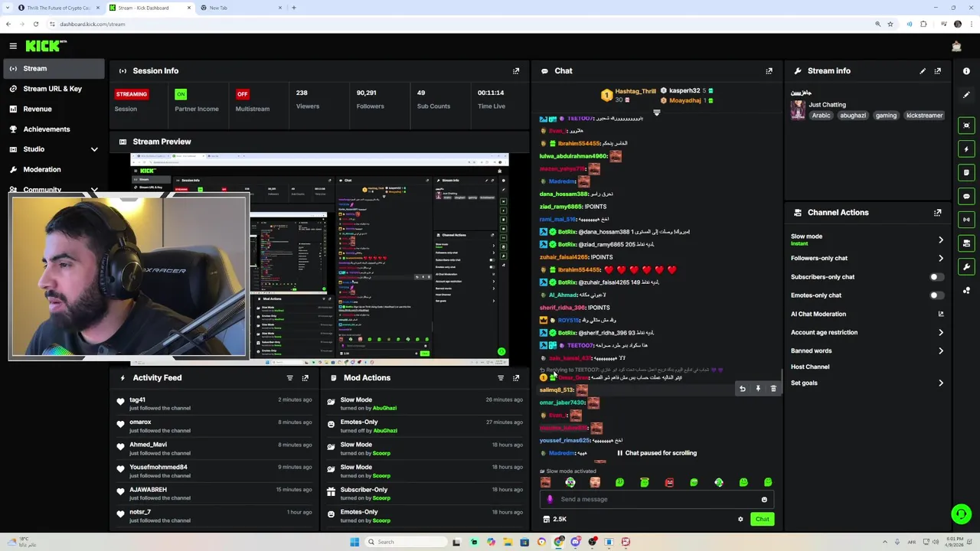Toggle the channel-actions widget in right sidebar

[966, 243]
